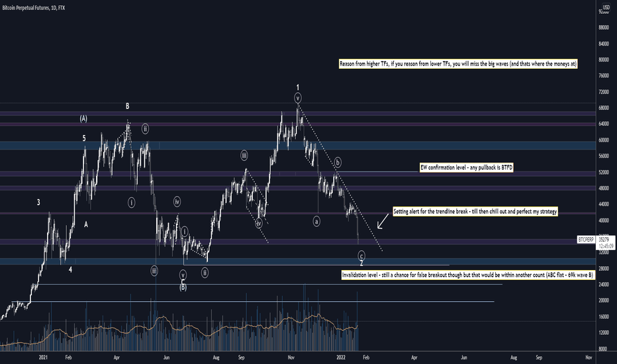This screenshot has height=364, width=617.
Task: Select wave label 4 below the January low
Action: click(x=70, y=269)
